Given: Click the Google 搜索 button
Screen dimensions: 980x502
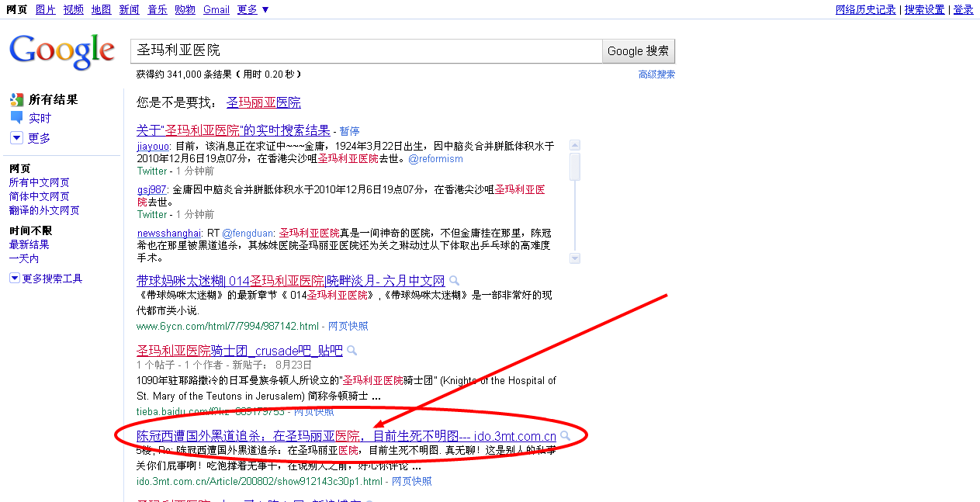Looking at the screenshot, I should click(639, 51).
